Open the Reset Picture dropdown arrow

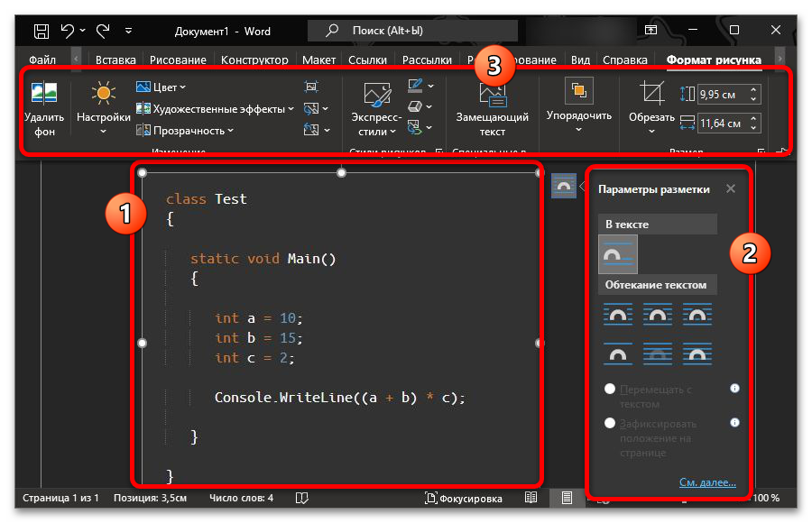pyautogui.click(x=327, y=130)
